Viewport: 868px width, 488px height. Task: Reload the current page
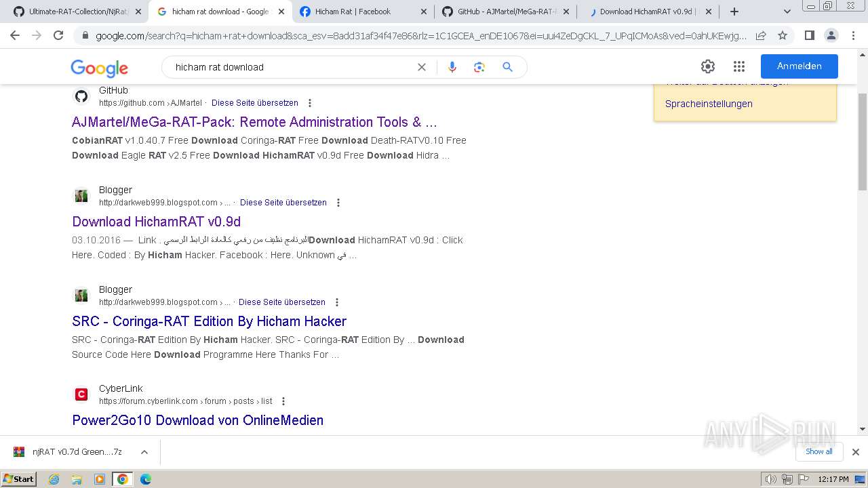pos(58,35)
